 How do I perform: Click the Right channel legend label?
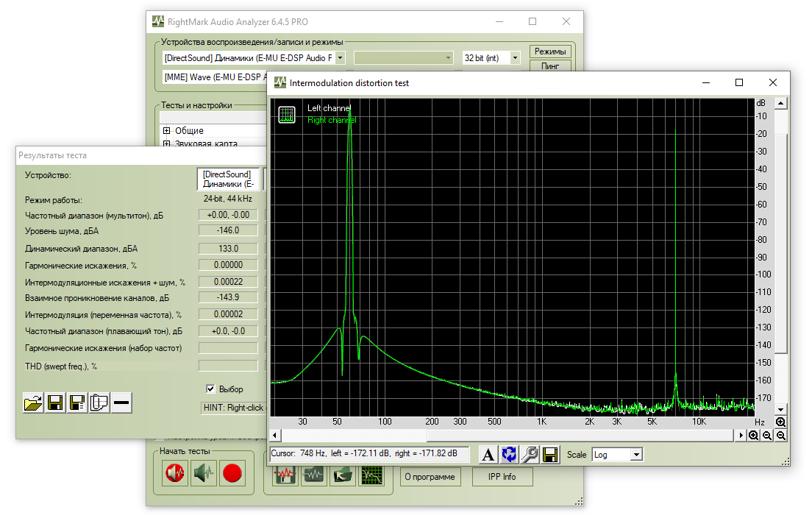(332, 120)
